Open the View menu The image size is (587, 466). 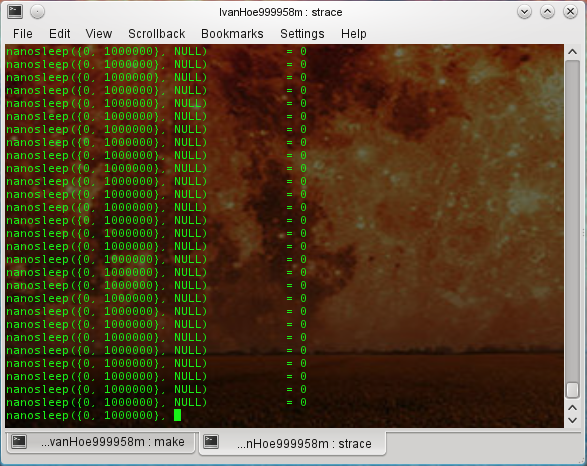tap(98, 34)
